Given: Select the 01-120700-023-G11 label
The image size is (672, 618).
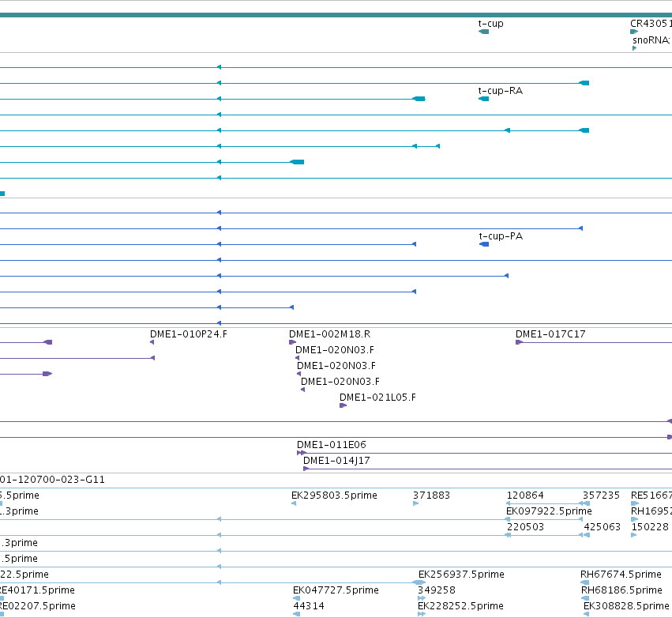Looking at the screenshot, I should (x=52, y=480).
